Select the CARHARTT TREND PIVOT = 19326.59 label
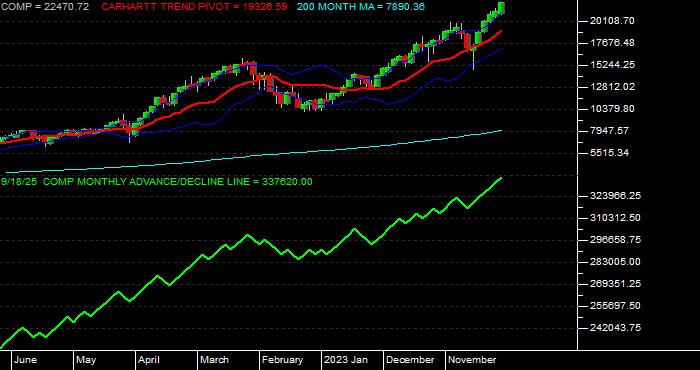700x370 pixels. click(194, 7)
